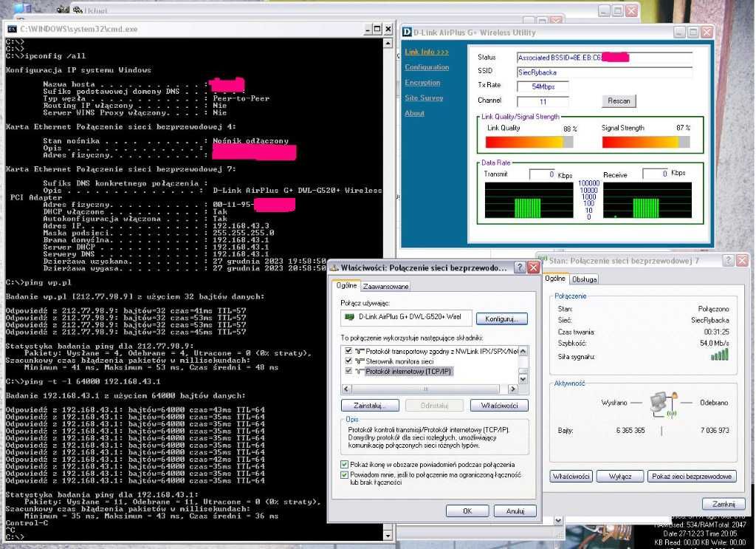Click the Receive data rate graph
756x549 pixels.
[x=647, y=201]
